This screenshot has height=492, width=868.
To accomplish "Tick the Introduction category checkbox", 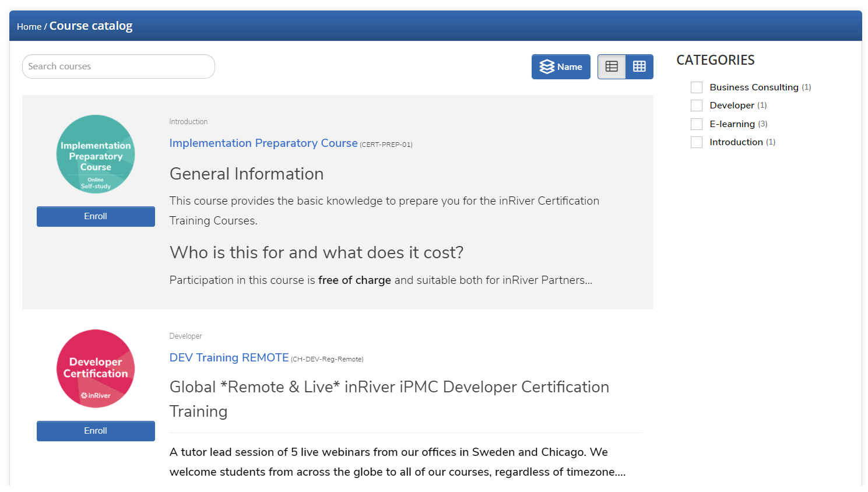I will [x=697, y=142].
